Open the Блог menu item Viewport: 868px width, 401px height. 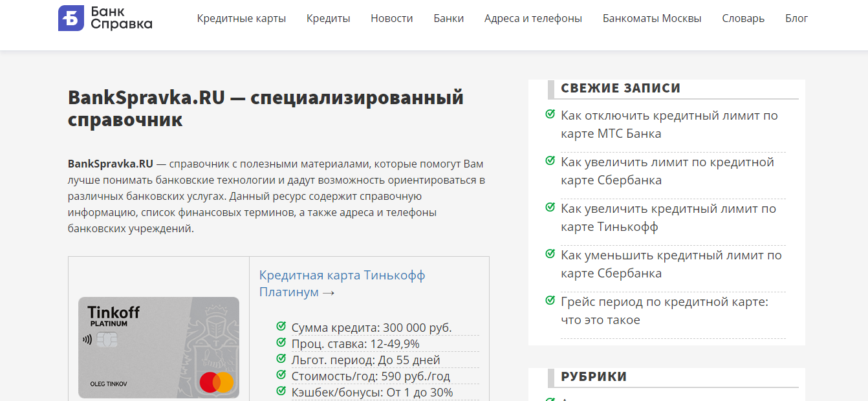[x=796, y=18]
